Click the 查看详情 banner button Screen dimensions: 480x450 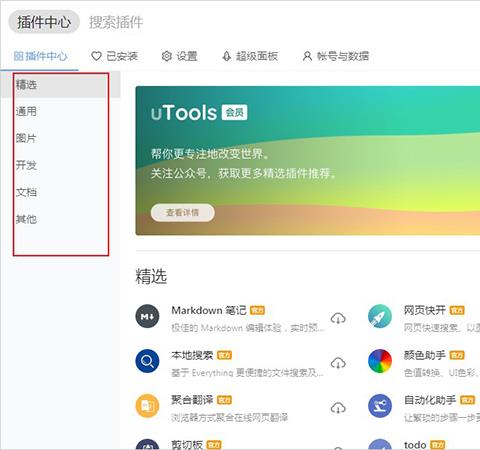[x=183, y=212]
